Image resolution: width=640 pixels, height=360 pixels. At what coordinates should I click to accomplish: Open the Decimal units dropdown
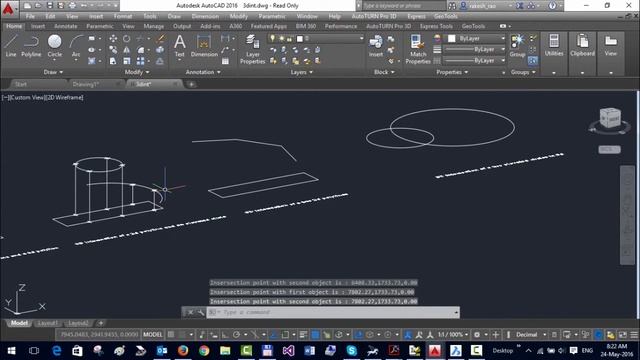[531, 335]
